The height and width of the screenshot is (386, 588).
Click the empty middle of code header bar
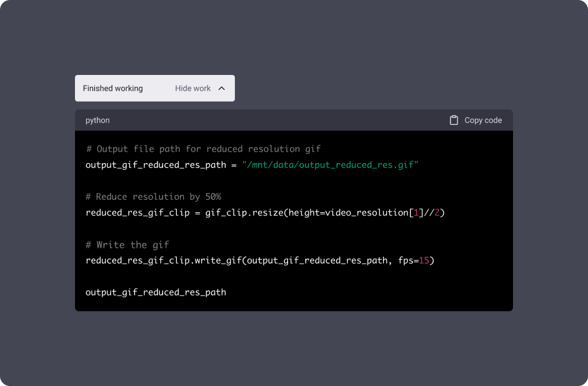coord(279,121)
